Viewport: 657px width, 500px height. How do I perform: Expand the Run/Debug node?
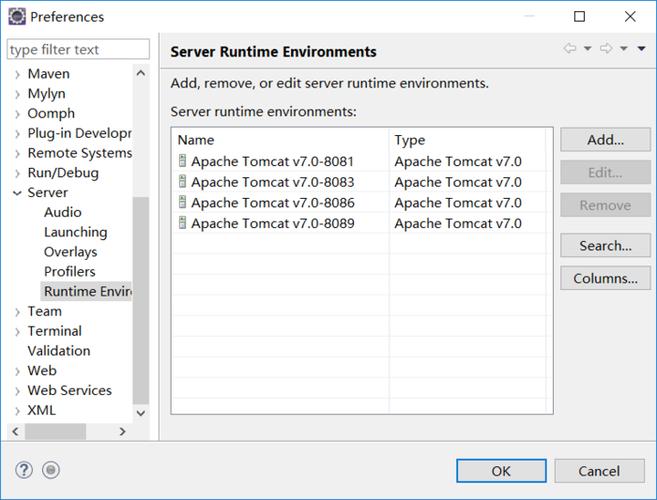[x=17, y=174]
